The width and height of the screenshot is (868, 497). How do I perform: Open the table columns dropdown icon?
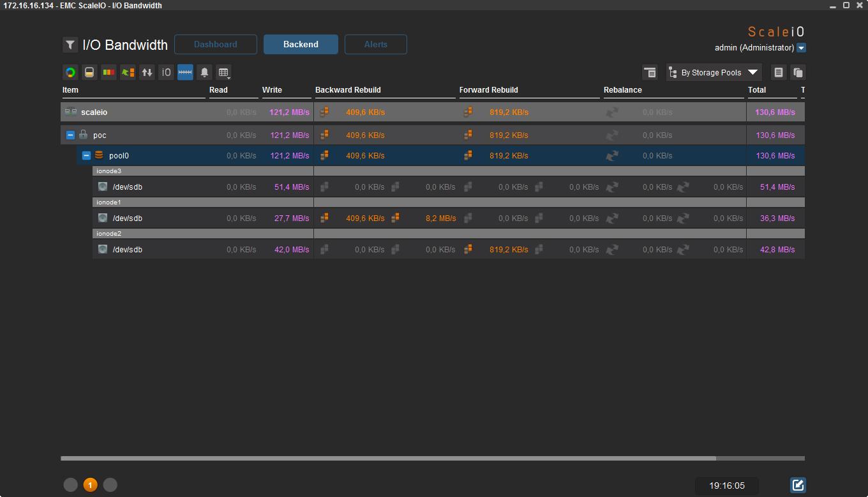click(223, 72)
